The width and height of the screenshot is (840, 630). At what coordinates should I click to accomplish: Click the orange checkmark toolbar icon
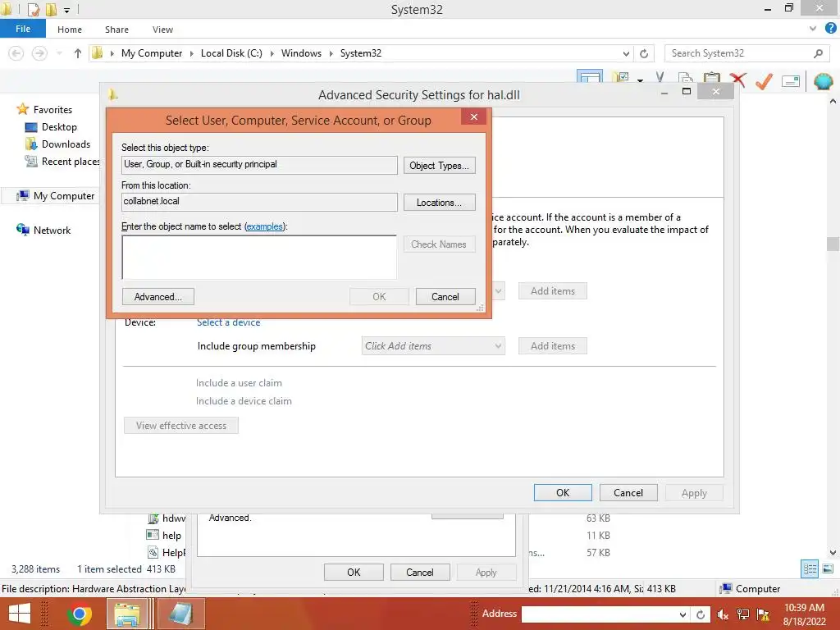(x=764, y=80)
